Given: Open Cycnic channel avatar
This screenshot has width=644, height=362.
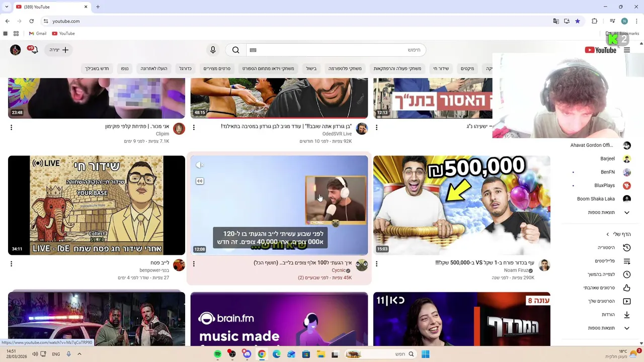Looking at the screenshot, I should (362, 265).
